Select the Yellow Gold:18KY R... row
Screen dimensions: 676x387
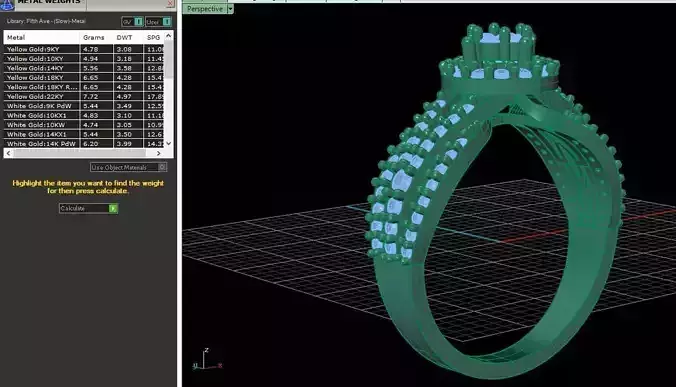tap(84, 87)
